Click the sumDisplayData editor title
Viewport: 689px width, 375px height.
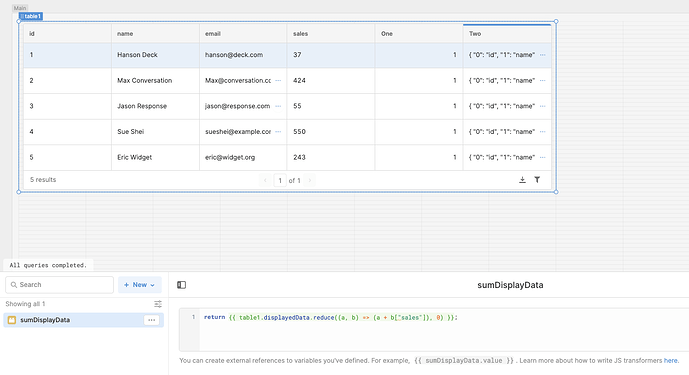510,285
